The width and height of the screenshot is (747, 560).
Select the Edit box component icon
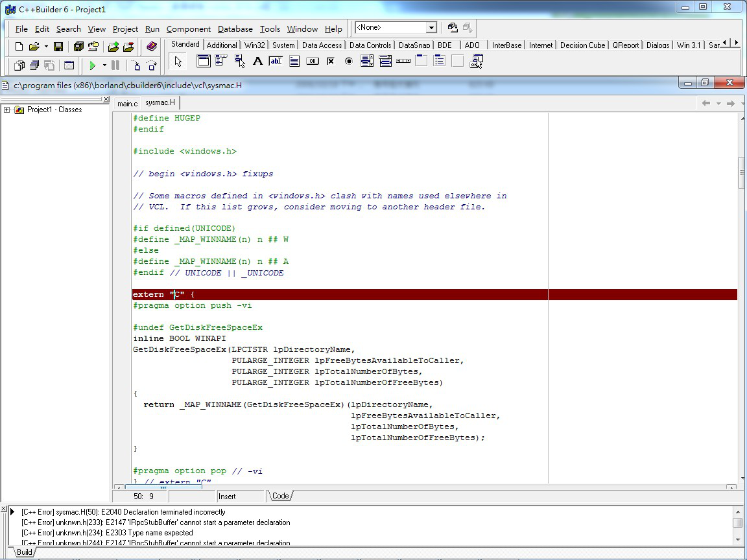(x=276, y=62)
